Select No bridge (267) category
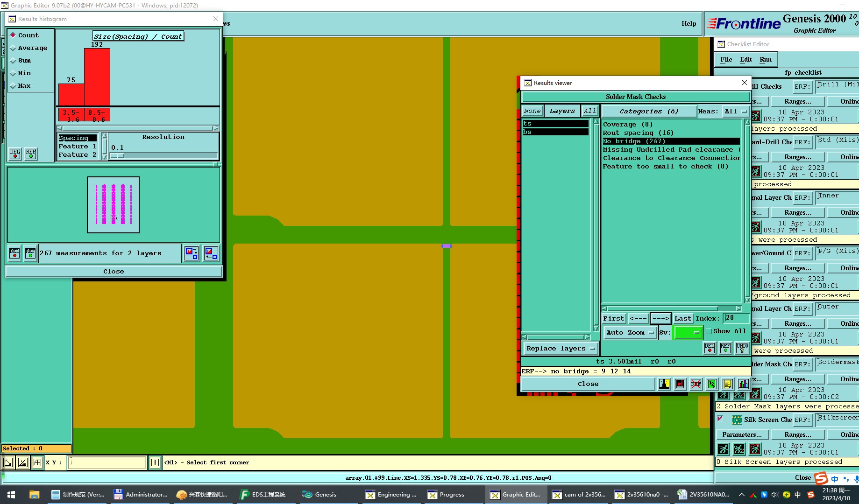Image resolution: width=859 pixels, height=504 pixels. [671, 141]
